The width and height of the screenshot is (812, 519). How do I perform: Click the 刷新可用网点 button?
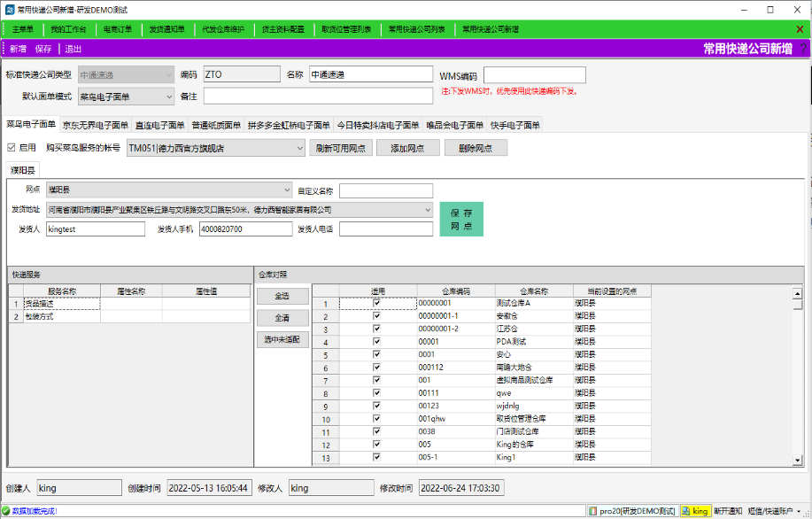pyautogui.click(x=341, y=148)
